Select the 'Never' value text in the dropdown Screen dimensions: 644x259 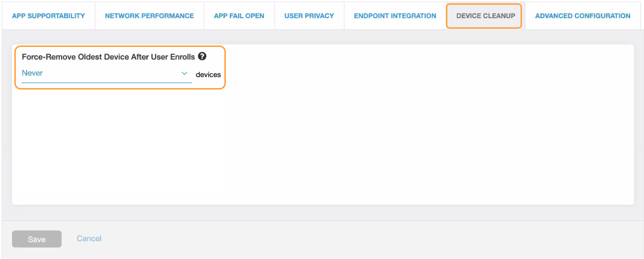click(33, 73)
